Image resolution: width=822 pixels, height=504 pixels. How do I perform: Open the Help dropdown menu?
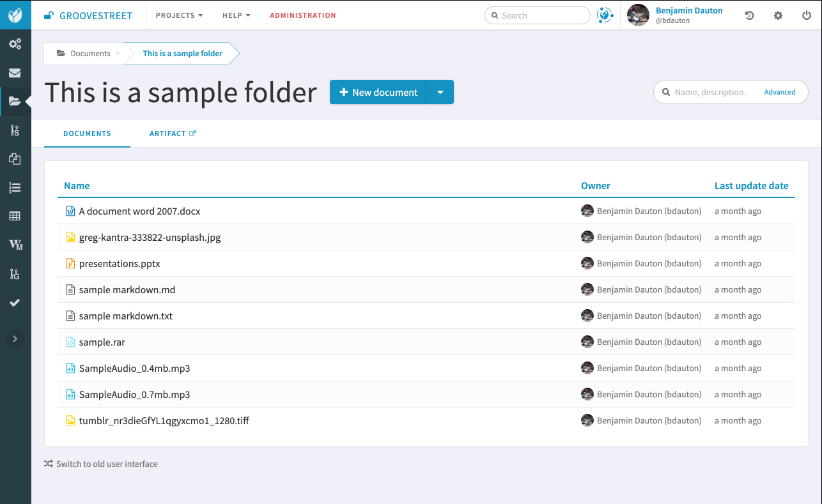pos(236,15)
